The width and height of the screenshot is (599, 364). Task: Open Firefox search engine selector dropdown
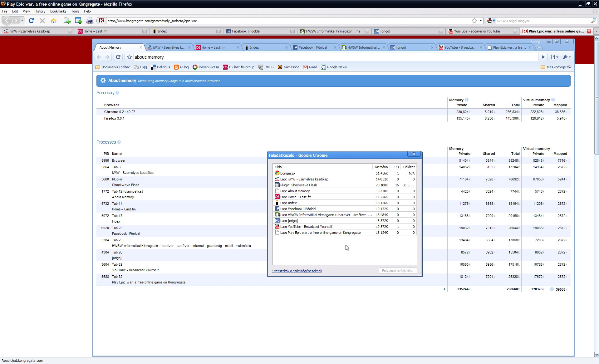click(x=491, y=21)
